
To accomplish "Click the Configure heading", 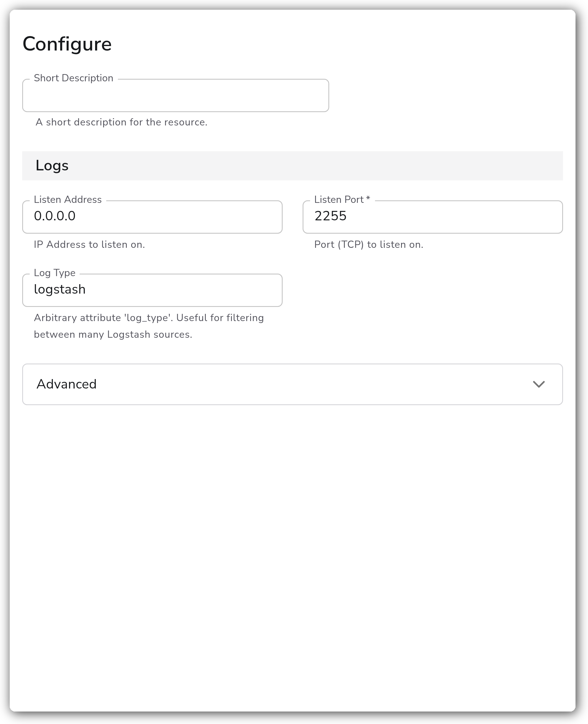I will (67, 44).
